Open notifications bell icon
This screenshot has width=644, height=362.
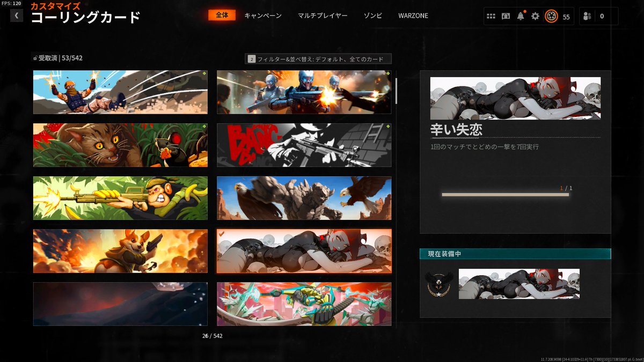point(521,16)
